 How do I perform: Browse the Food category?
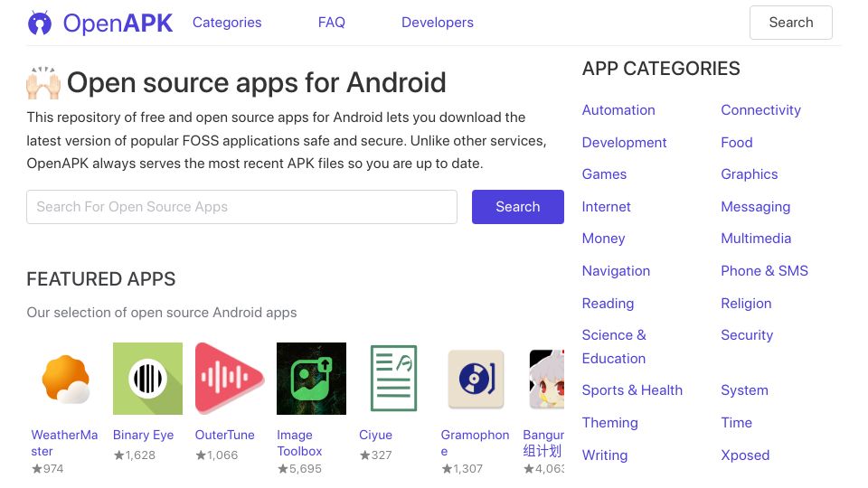pos(736,143)
